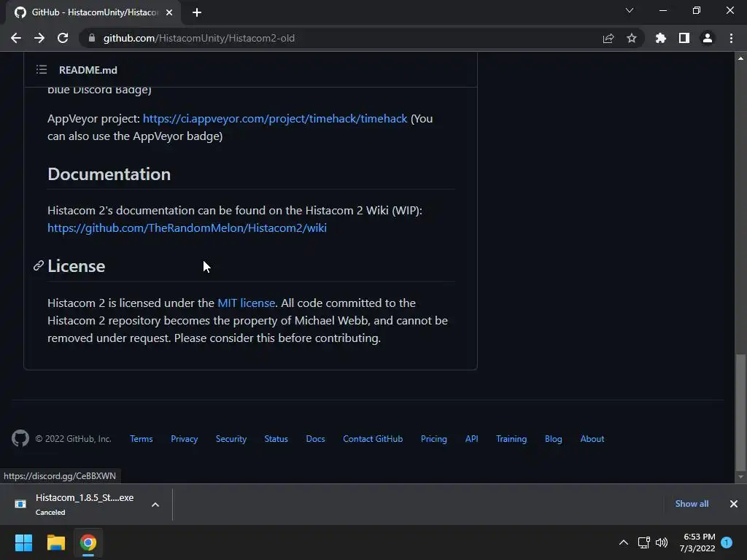Open the Pricing footer link
747x560 pixels.
point(434,438)
